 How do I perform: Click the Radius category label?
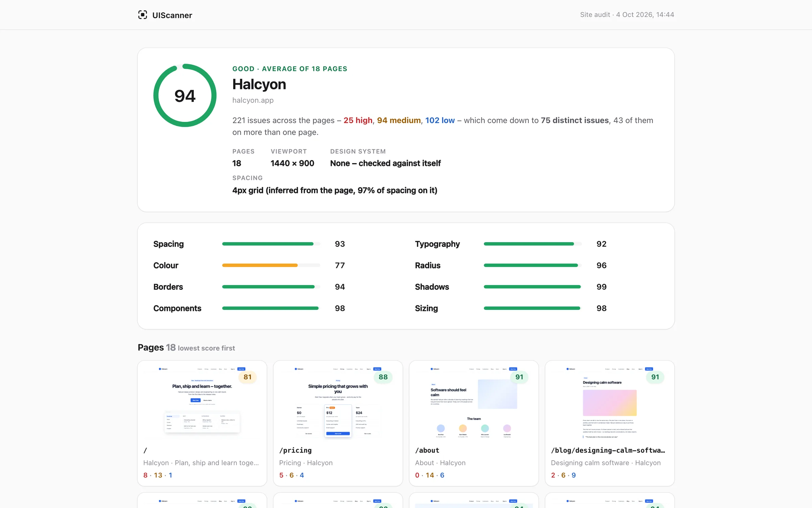[428, 265]
